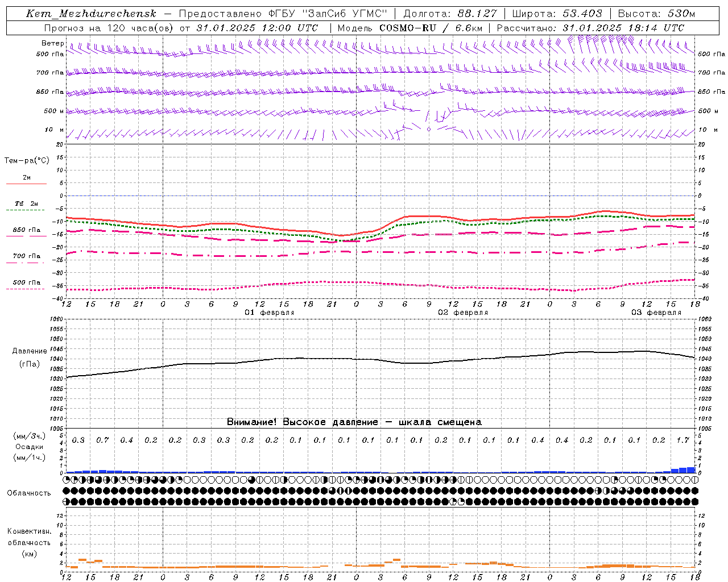Click the Давление pressure panel label

click(x=30, y=351)
